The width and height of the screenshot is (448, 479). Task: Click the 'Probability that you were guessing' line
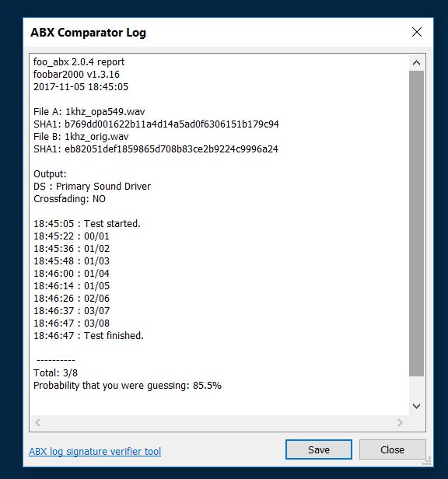[x=127, y=386]
